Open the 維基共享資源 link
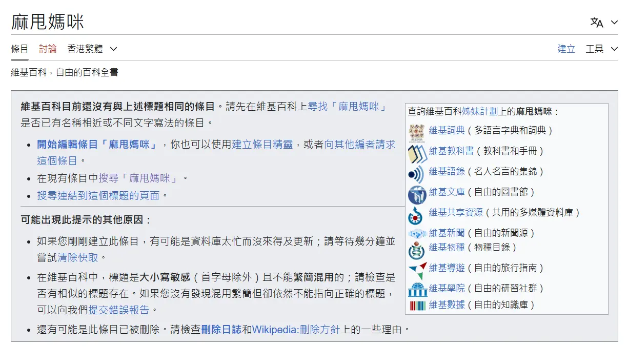 (x=456, y=212)
